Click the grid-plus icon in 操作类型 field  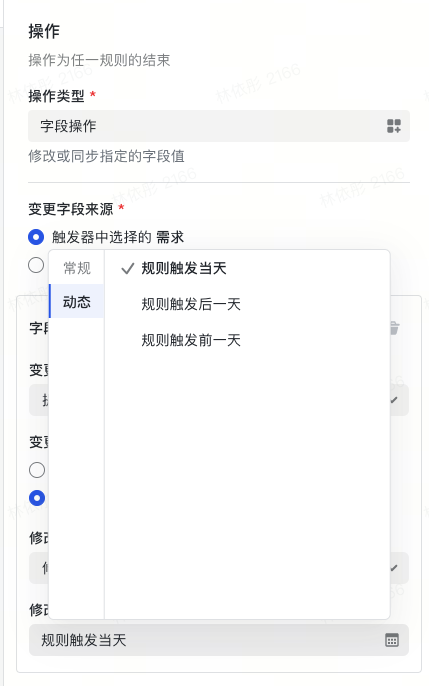[394, 126]
